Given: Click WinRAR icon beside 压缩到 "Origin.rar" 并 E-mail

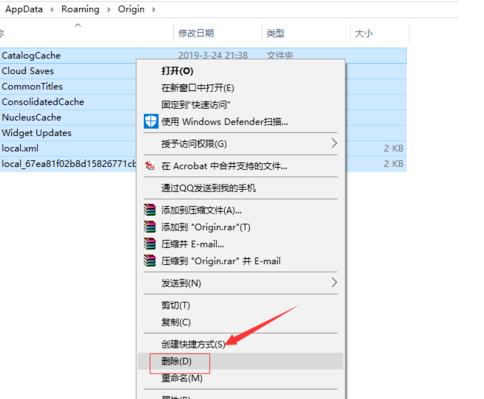Looking at the screenshot, I should [x=150, y=261].
